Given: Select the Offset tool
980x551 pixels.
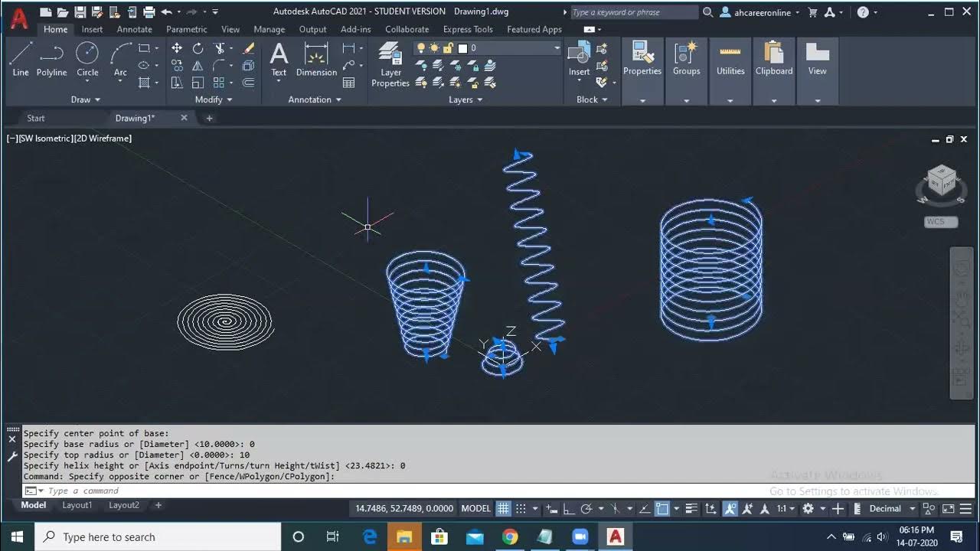Looking at the screenshot, I should pyautogui.click(x=249, y=83).
